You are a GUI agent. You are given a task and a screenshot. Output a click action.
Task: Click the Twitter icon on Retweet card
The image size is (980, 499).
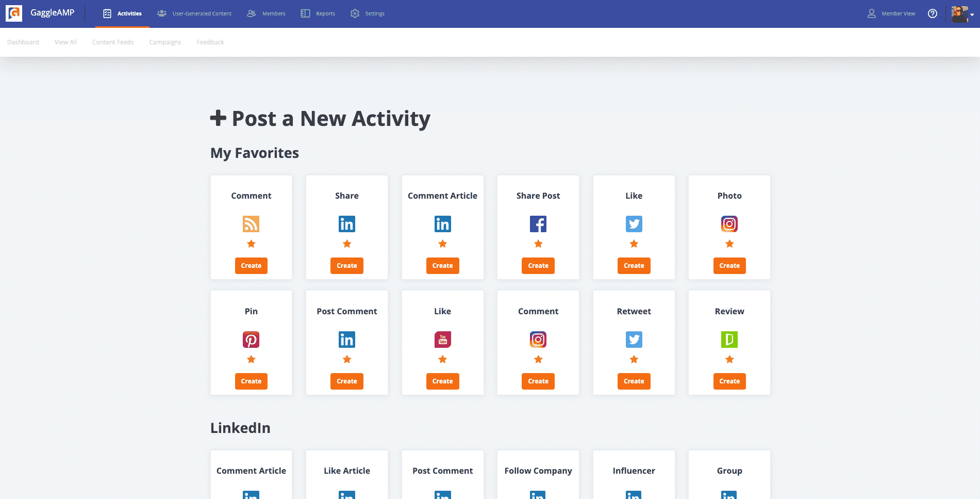pos(634,340)
